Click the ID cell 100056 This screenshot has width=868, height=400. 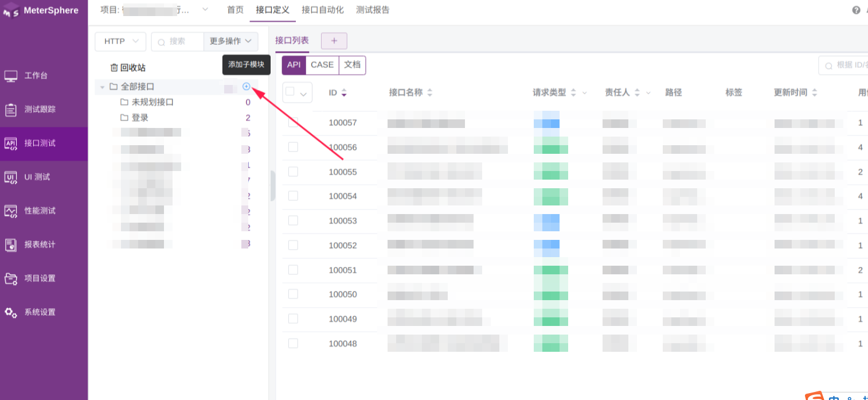click(x=343, y=147)
